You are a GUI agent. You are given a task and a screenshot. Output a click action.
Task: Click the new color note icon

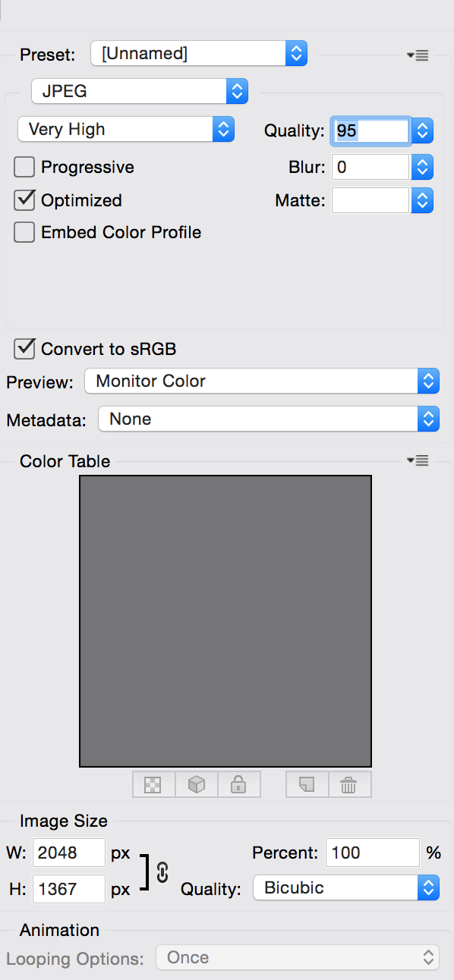click(x=307, y=785)
